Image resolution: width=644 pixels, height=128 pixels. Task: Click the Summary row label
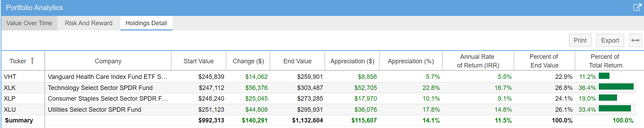coord(19,120)
